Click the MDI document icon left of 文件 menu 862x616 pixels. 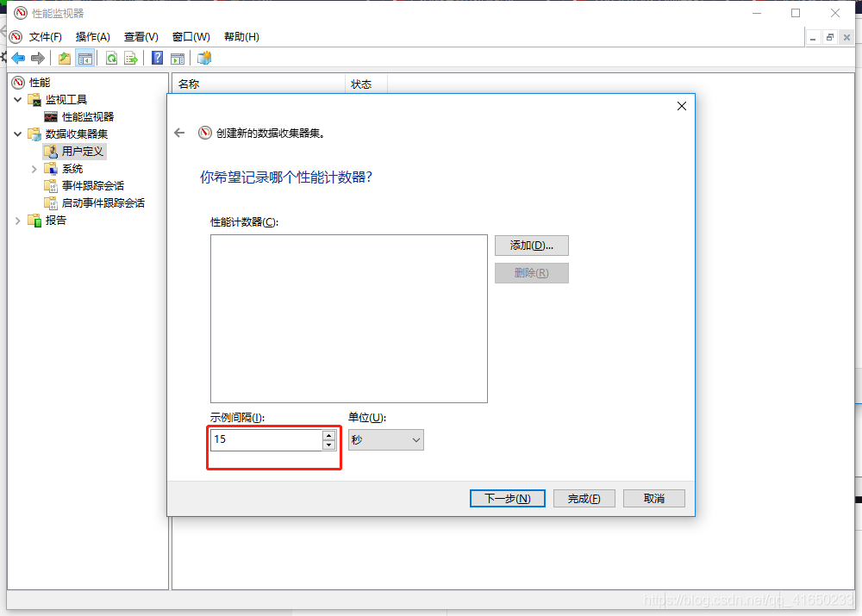(x=16, y=37)
